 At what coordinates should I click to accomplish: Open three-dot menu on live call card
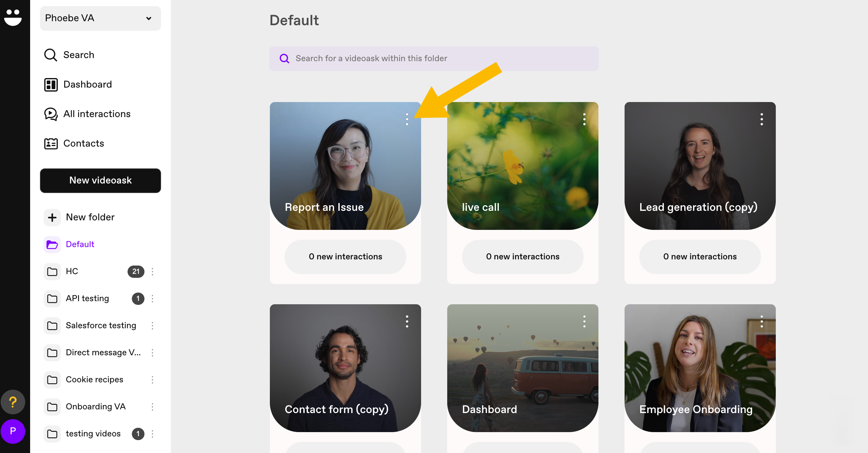[x=584, y=119]
